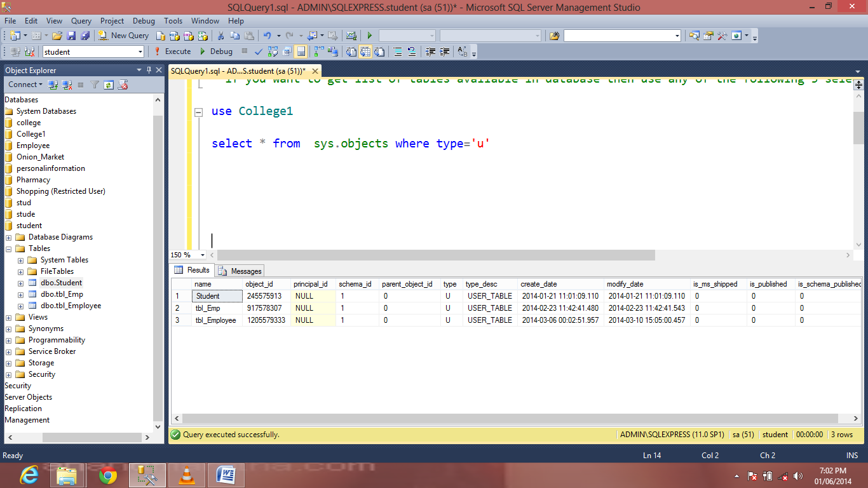This screenshot has height=488, width=868.
Task: Expand the Programmability folder
Action: click(9, 340)
